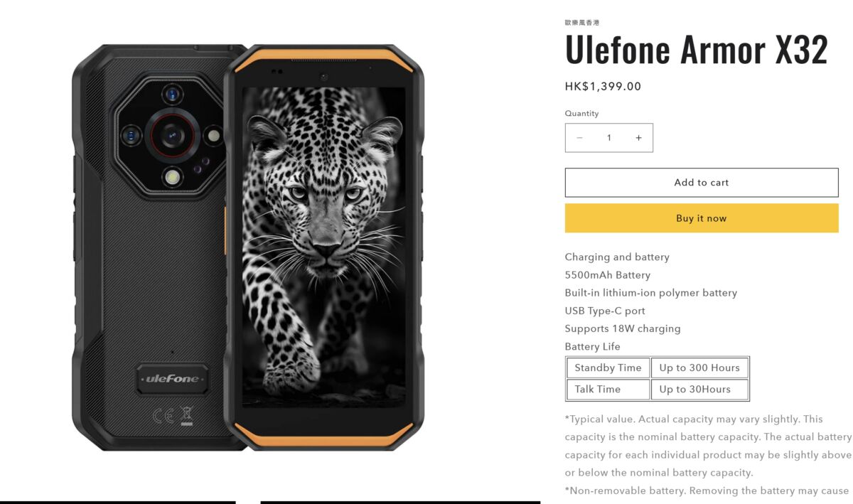Decrease quantity with the minus icon

point(579,138)
